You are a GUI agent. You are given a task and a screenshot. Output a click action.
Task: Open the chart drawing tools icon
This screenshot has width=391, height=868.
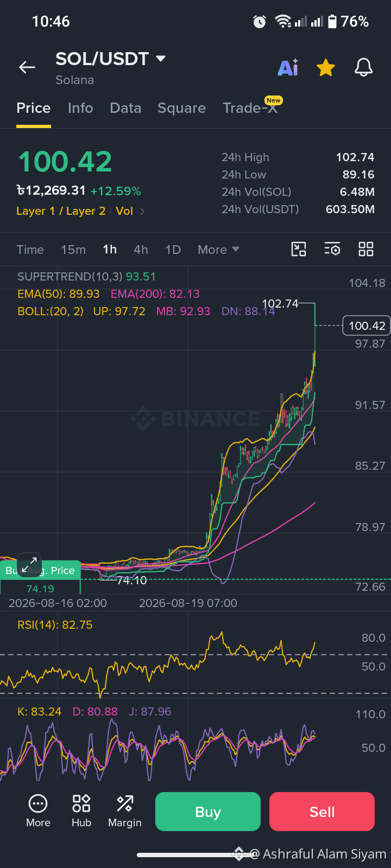click(x=299, y=249)
